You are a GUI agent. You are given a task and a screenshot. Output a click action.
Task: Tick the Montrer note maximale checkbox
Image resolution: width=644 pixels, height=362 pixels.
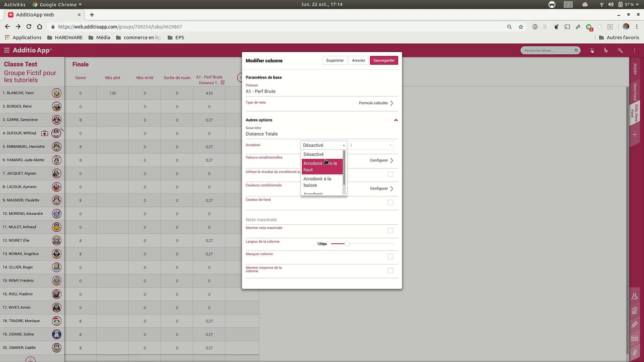[x=390, y=230]
